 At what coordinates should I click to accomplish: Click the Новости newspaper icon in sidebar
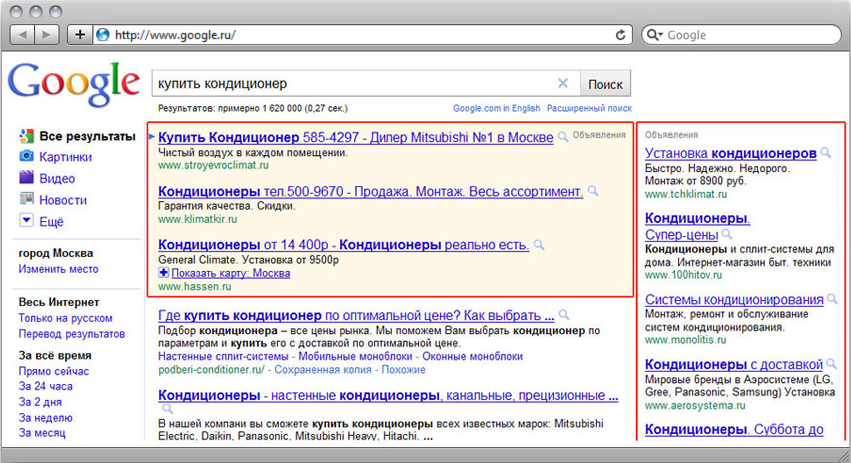27,200
